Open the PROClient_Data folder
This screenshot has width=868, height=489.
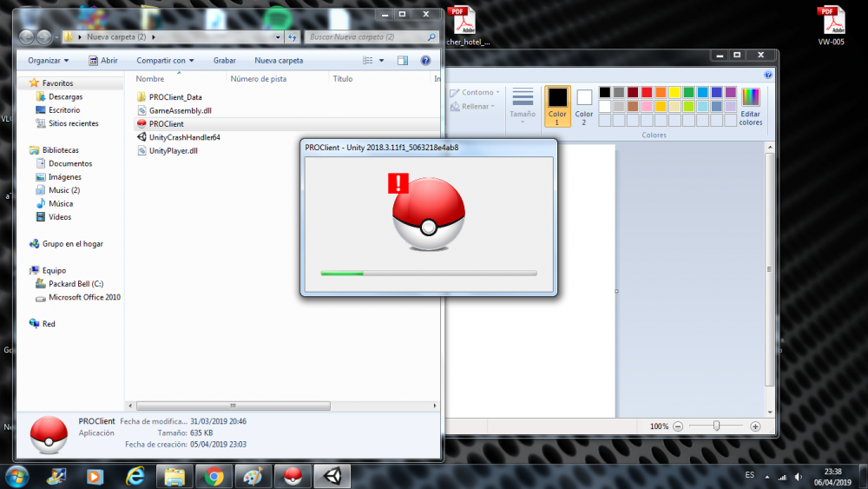click(x=174, y=97)
